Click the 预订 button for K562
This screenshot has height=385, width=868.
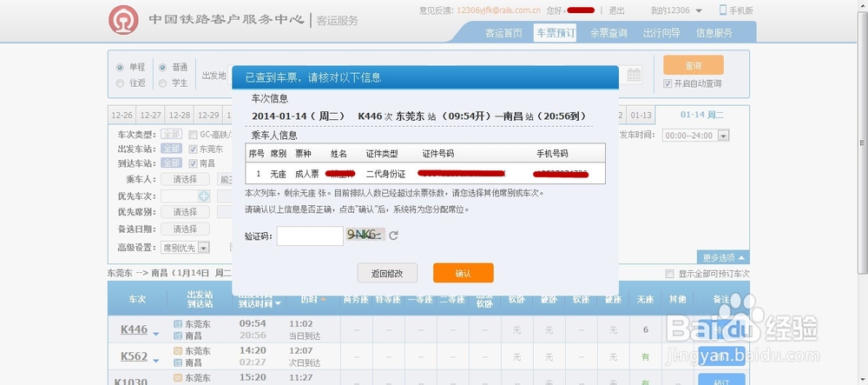pyautogui.click(x=722, y=356)
